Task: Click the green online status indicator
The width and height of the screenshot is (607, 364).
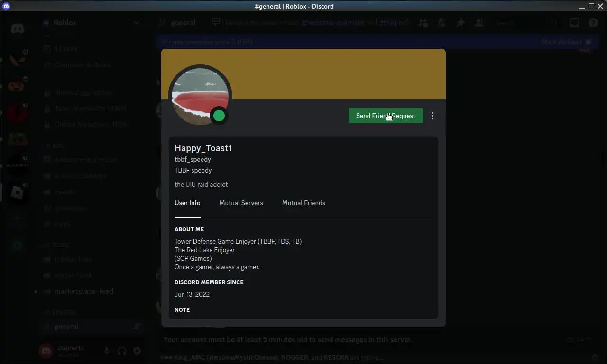Action: (219, 116)
